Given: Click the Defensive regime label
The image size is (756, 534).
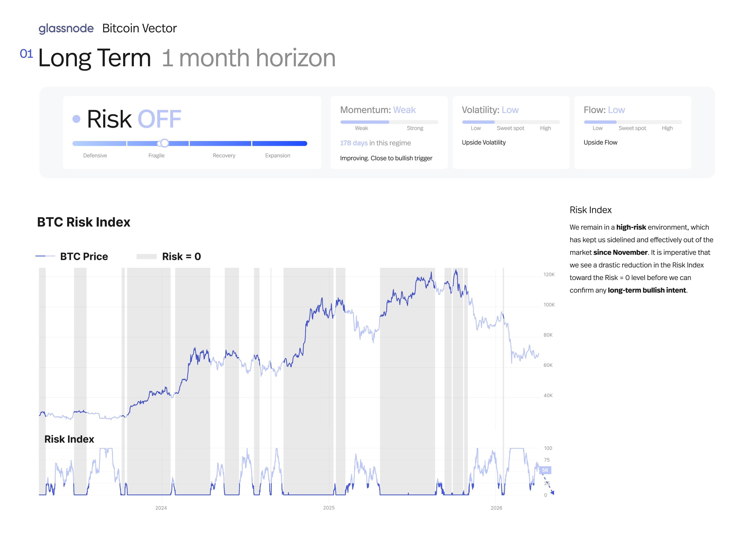Looking at the screenshot, I should pos(95,155).
